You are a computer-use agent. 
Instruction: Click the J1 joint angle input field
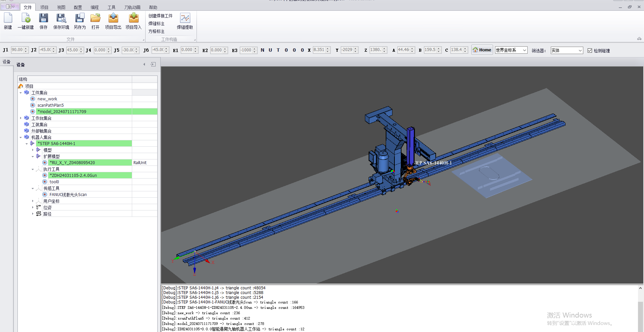[x=17, y=50]
